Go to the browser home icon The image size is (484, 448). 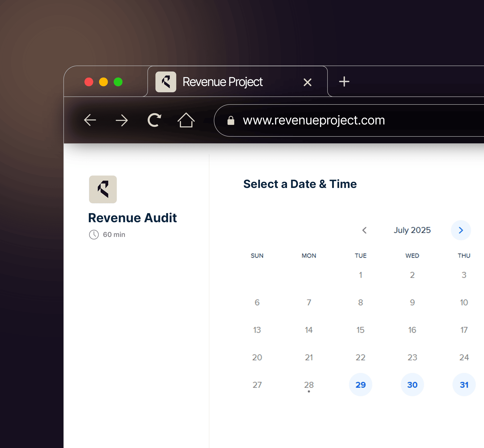point(186,120)
